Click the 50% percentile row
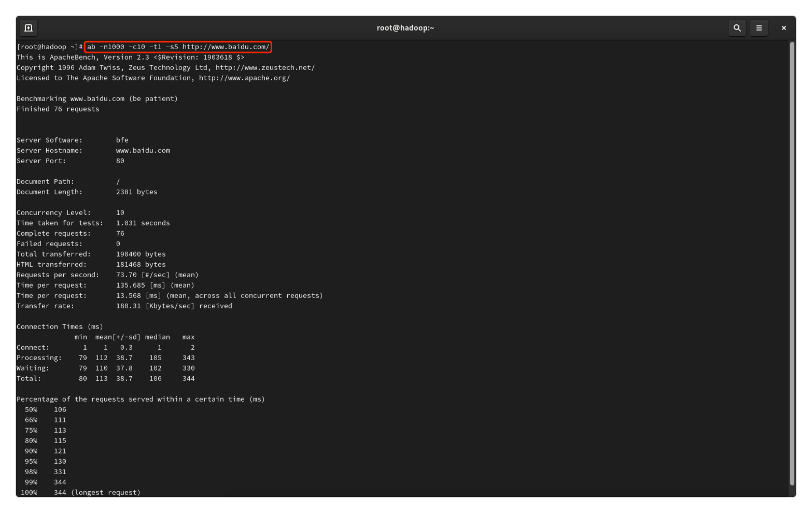The width and height of the screenshot is (812, 513). point(46,410)
